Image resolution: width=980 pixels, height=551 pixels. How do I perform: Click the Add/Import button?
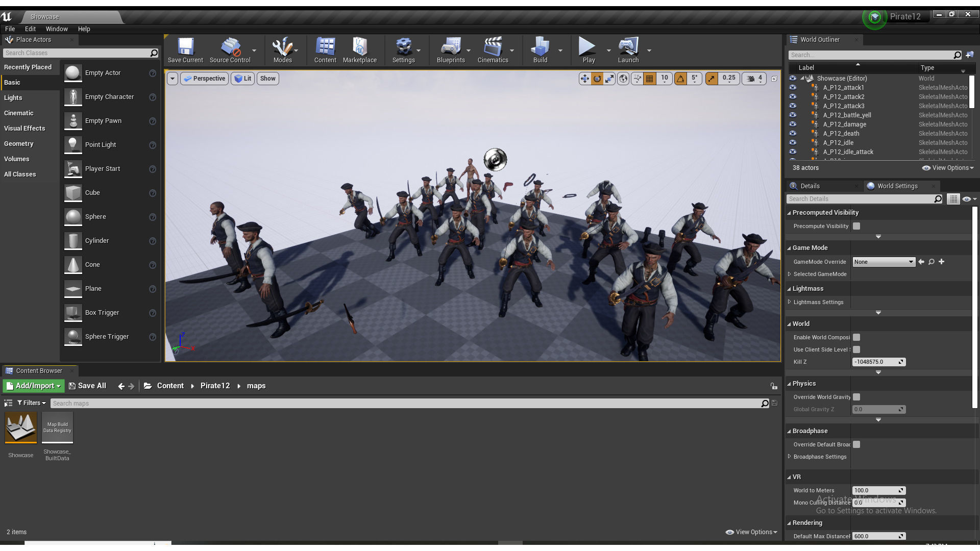tap(34, 386)
